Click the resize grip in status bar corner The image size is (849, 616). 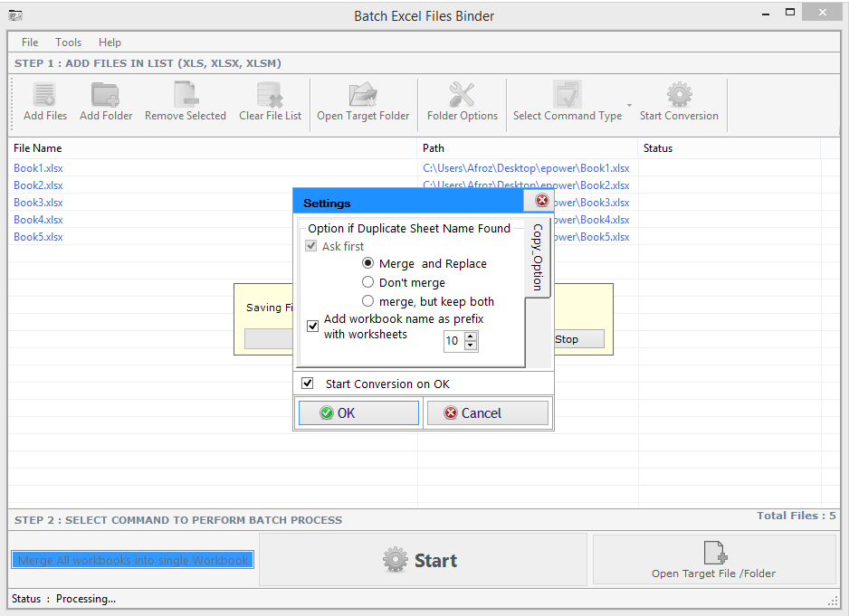[x=833, y=601]
